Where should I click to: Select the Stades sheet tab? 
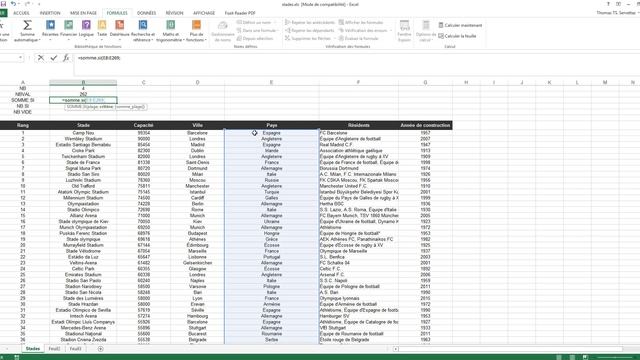tap(33, 349)
